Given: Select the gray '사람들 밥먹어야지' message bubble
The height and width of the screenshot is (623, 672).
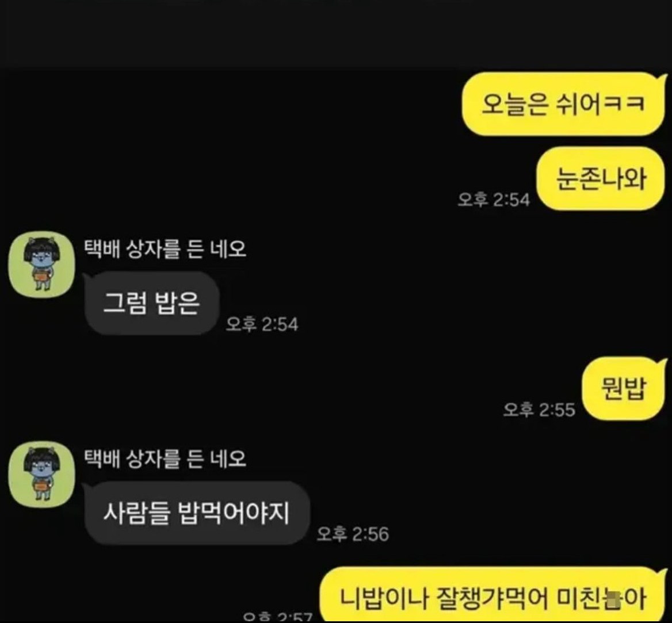Looking at the screenshot, I should click(197, 513).
